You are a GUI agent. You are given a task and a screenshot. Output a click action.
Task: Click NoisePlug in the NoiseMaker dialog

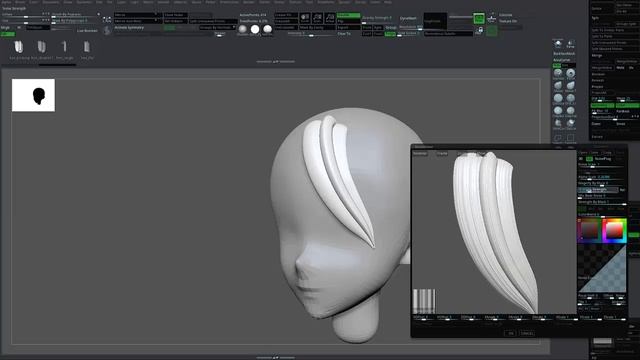point(603,159)
